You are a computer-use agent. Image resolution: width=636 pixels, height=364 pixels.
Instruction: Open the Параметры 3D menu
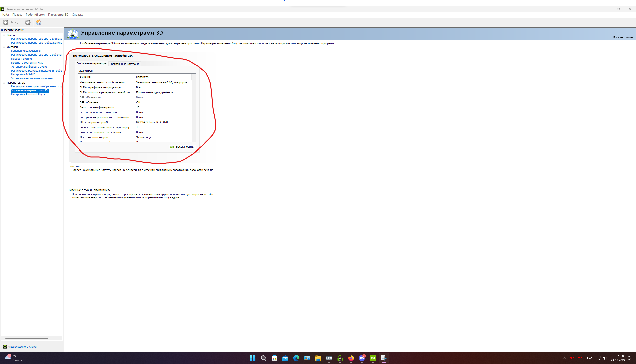click(x=58, y=14)
